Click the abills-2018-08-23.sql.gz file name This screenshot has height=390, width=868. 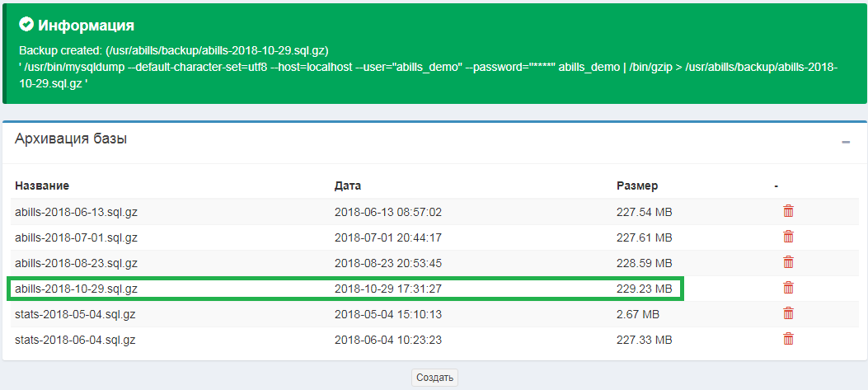[76, 263]
